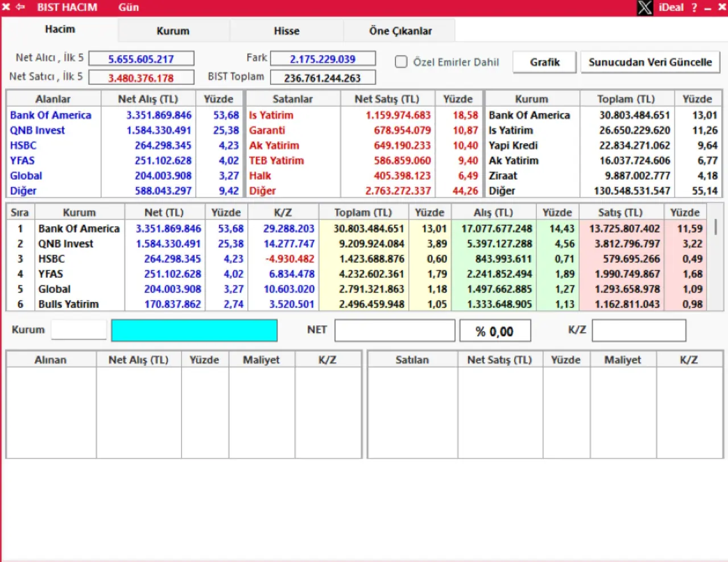Sort ranking table by Net (TL) header
Image resolution: width=728 pixels, height=562 pixels.
pyautogui.click(x=164, y=213)
